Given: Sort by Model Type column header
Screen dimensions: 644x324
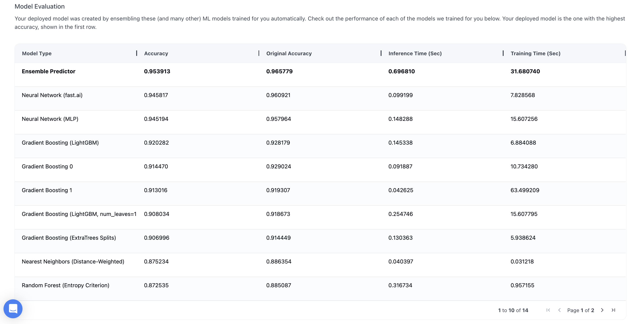Looking at the screenshot, I should coord(37,53).
